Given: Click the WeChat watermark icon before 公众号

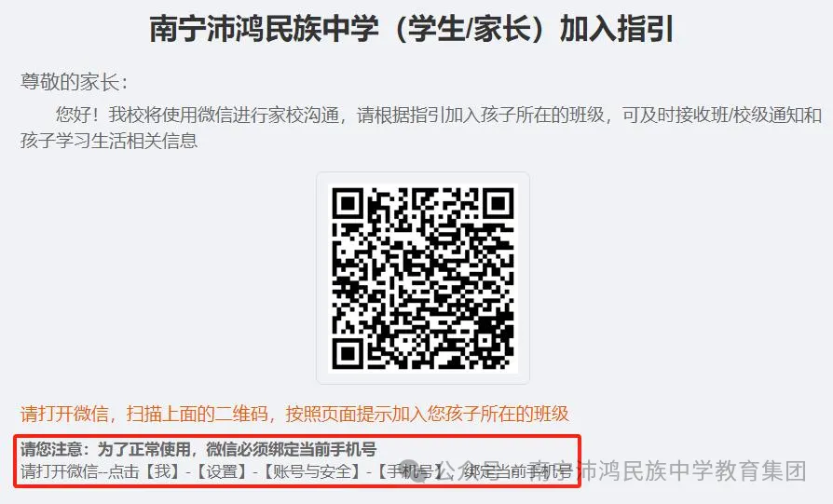Looking at the screenshot, I should click(418, 471).
